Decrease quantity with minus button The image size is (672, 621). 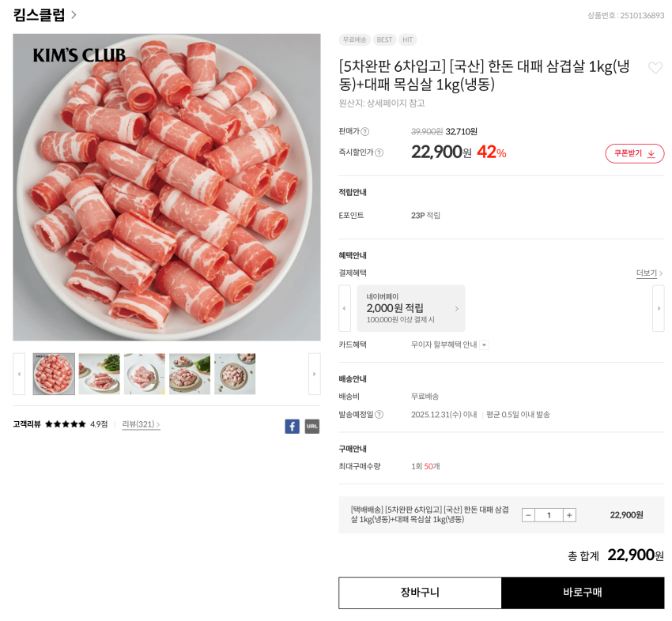coord(528,515)
